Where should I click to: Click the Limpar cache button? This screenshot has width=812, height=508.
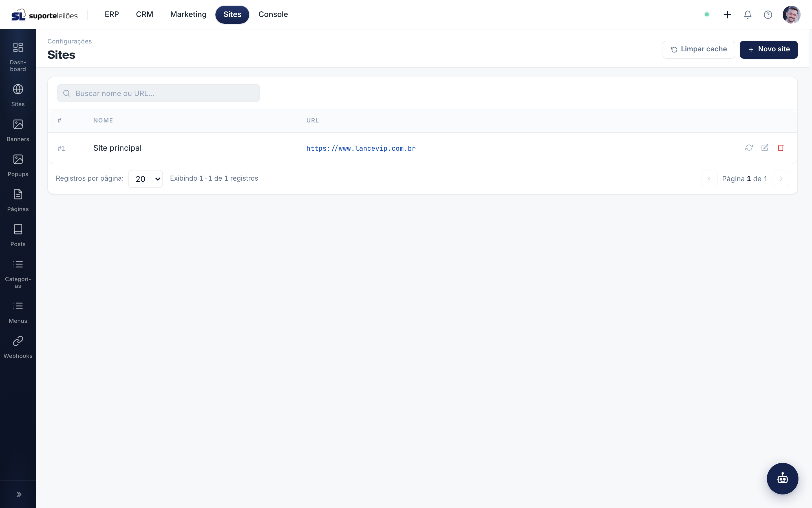[699, 49]
